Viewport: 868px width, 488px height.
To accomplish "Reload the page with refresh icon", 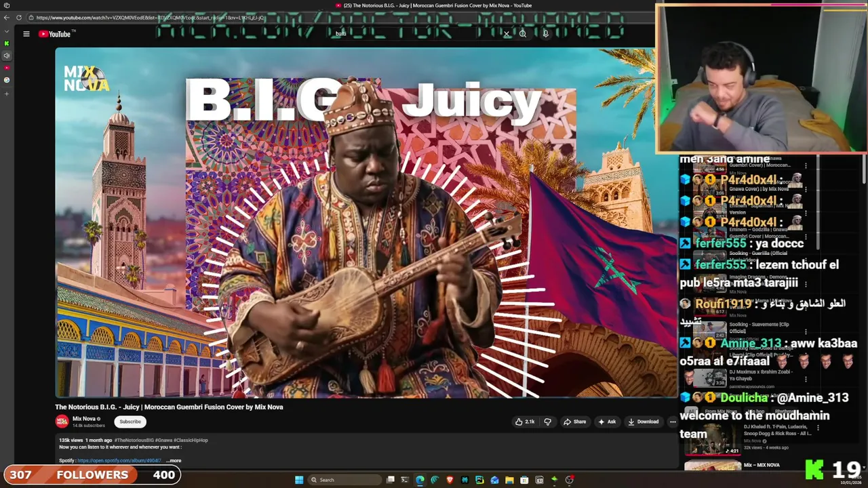I will pos(19,18).
